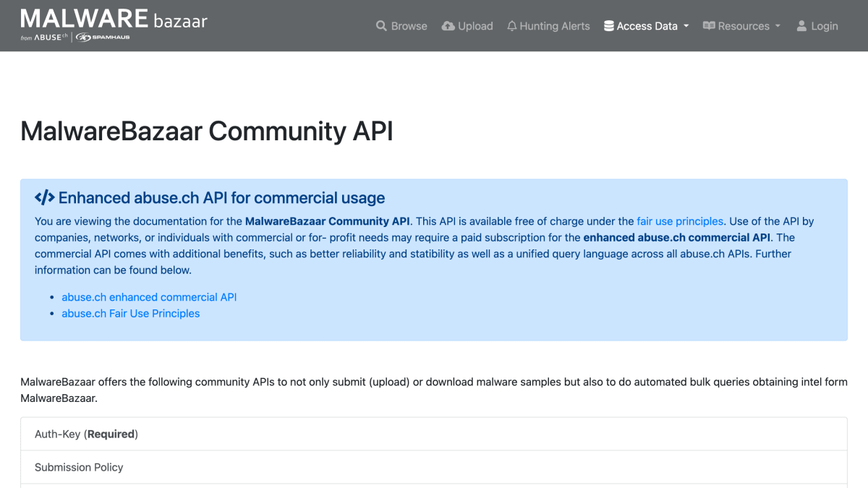Open the Upload page
Image resolution: width=868 pixels, height=488 pixels.
(x=467, y=26)
